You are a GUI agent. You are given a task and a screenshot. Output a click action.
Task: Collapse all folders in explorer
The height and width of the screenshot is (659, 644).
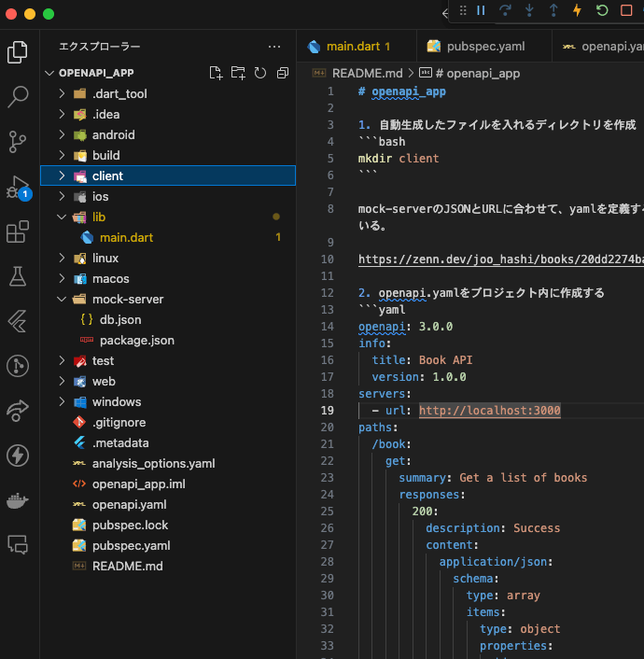click(x=283, y=73)
